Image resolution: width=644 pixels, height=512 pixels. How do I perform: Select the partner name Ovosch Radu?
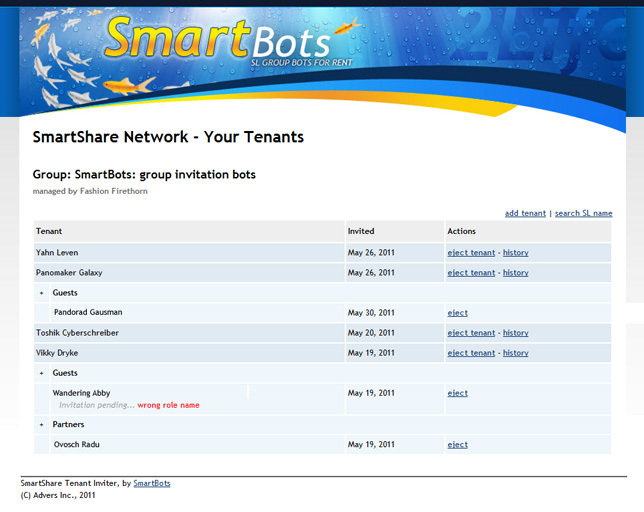tap(76, 444)
